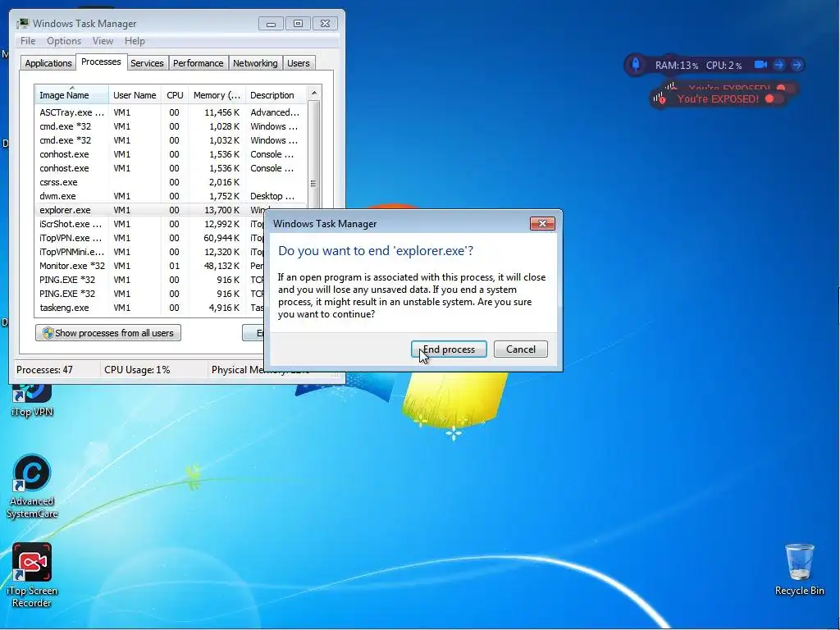Click the Advanced... description cell
Image resolution: width=840 pixels, height=630 pixels.
(275, 112)
